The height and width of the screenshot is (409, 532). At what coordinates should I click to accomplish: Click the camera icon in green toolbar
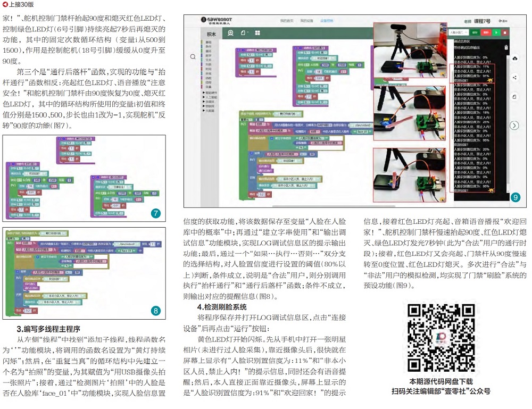(x=230, y=33)
